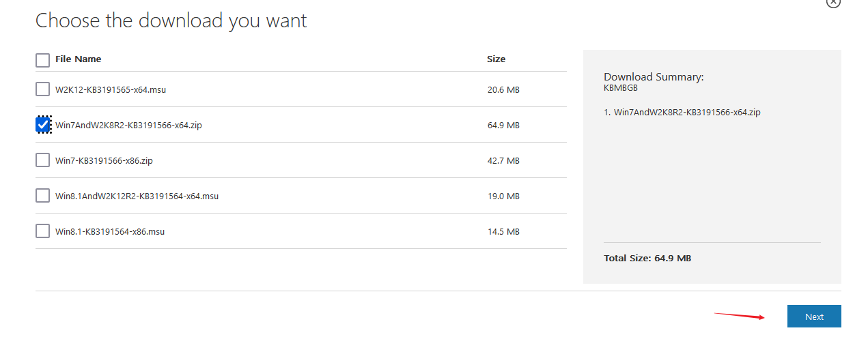868x337 pixels.
Task: Click the 20.6 MB size cell
Action: point(503,89)
